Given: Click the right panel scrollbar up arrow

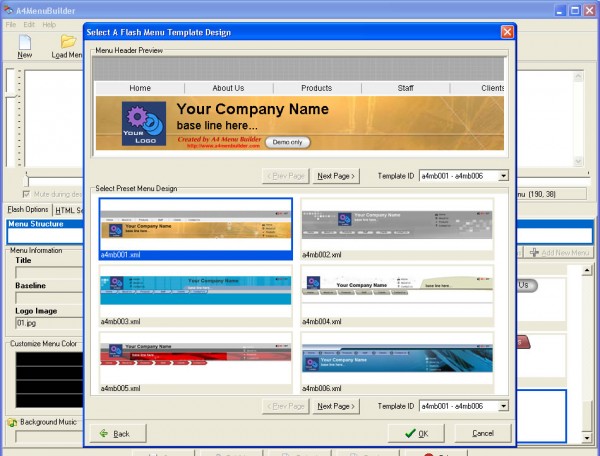Looking at the screenshot, I should [x=587, y=270].
